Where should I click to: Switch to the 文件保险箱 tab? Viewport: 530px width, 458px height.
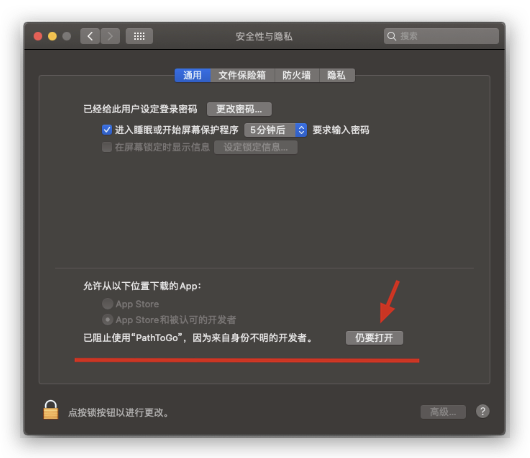pyautogui.click(x=242, y=75)
